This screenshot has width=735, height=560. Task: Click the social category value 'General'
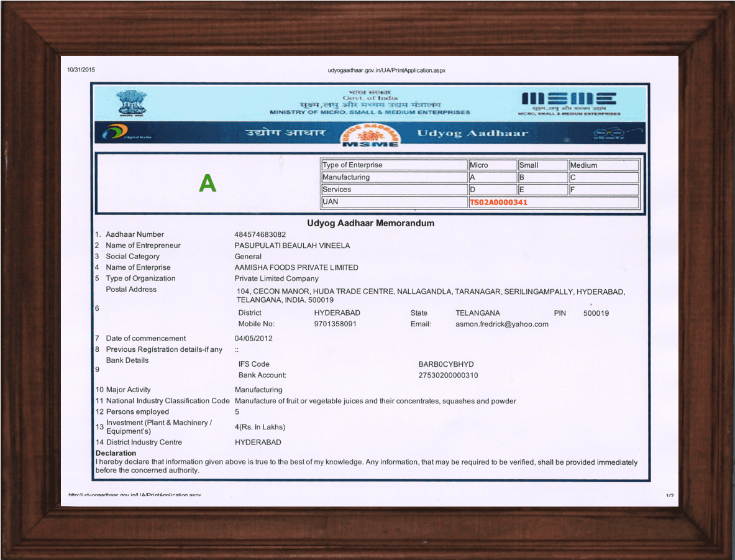click(248, 257)
